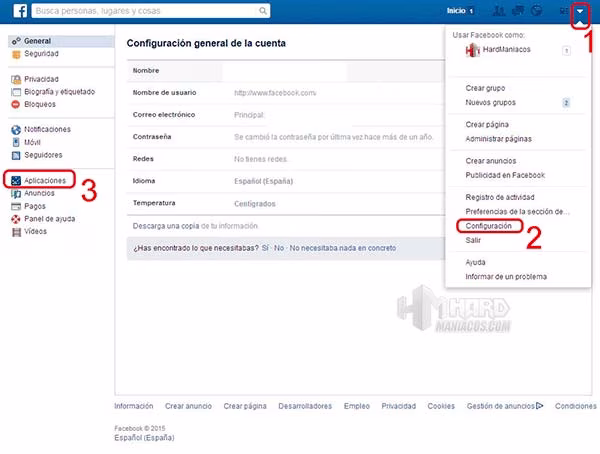Click the Móvil phone icon
Viewport: 600px width, 454px height.
[x=16, y=142]
